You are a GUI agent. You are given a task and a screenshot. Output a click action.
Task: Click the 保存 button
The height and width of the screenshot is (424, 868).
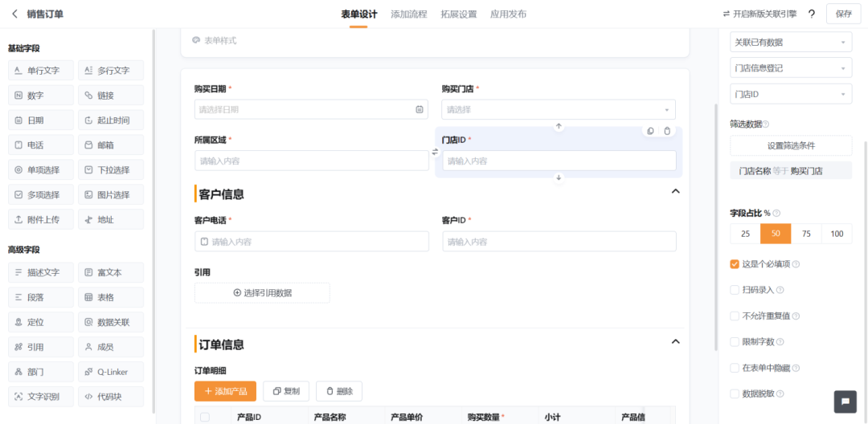tap(844, 14)
